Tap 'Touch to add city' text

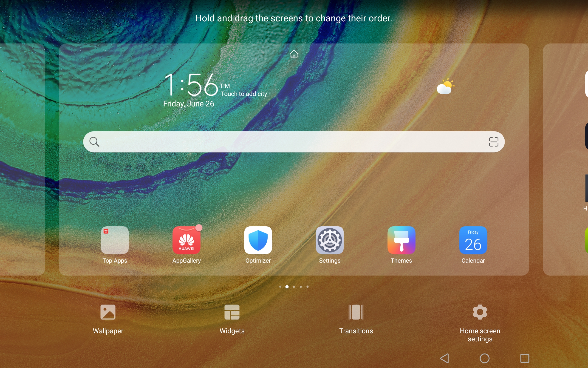tap(244, 94)
